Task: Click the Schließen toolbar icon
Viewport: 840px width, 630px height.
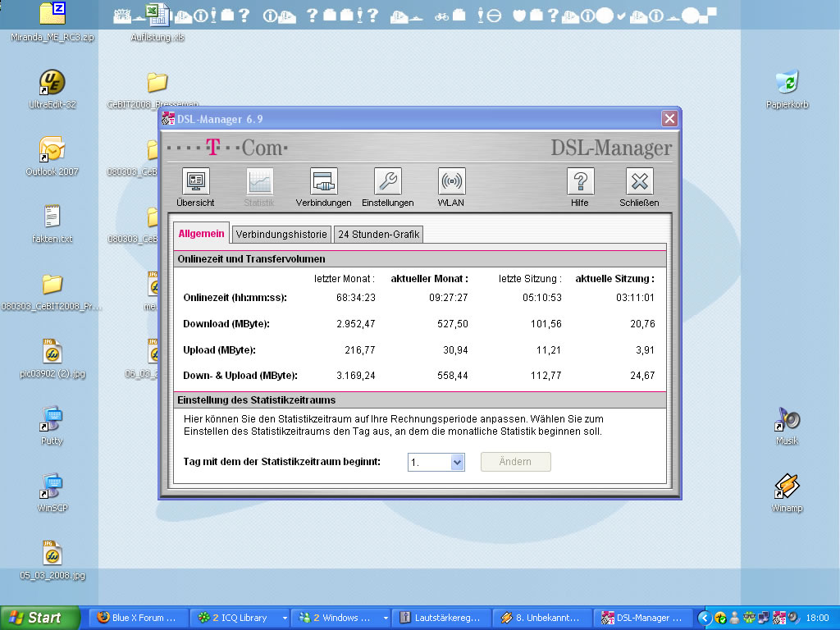Action: click(x=639, y=181)
